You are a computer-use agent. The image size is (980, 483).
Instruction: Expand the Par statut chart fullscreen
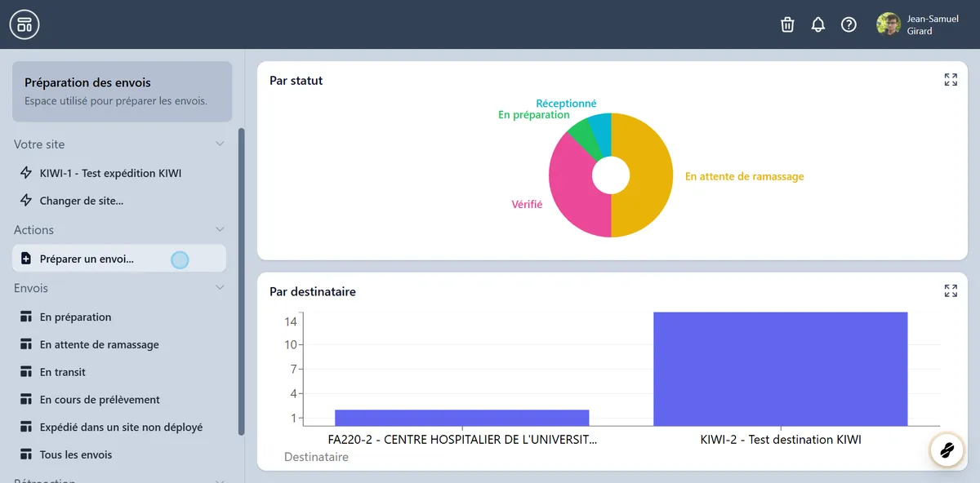coord(951,80)
